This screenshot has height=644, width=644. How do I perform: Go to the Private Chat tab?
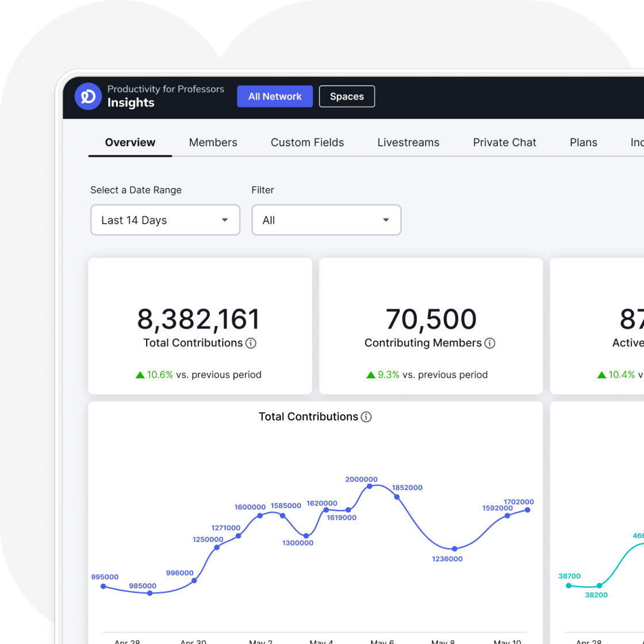coord(504,142)
